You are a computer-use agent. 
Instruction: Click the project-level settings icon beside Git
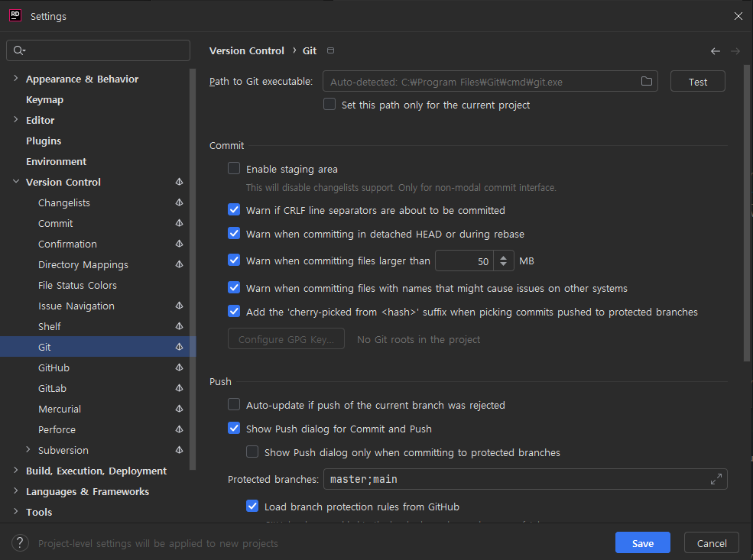[x=178, y=346]
